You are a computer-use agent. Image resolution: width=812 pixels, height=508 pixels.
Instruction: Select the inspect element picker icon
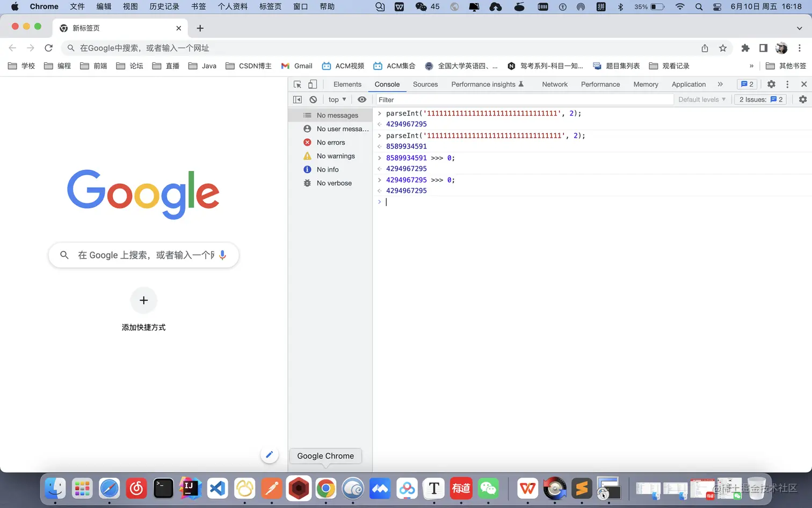click(x=298, y=84)
